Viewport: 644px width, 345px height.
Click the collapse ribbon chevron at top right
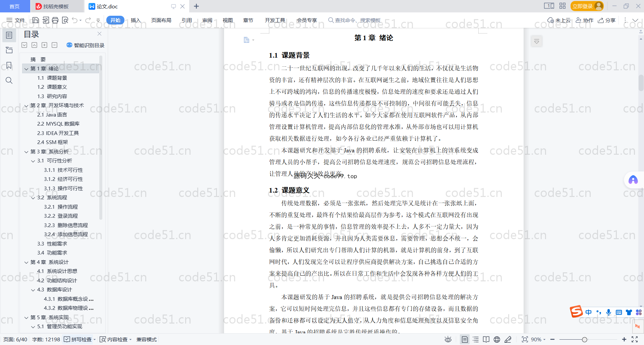coord(635,20)
